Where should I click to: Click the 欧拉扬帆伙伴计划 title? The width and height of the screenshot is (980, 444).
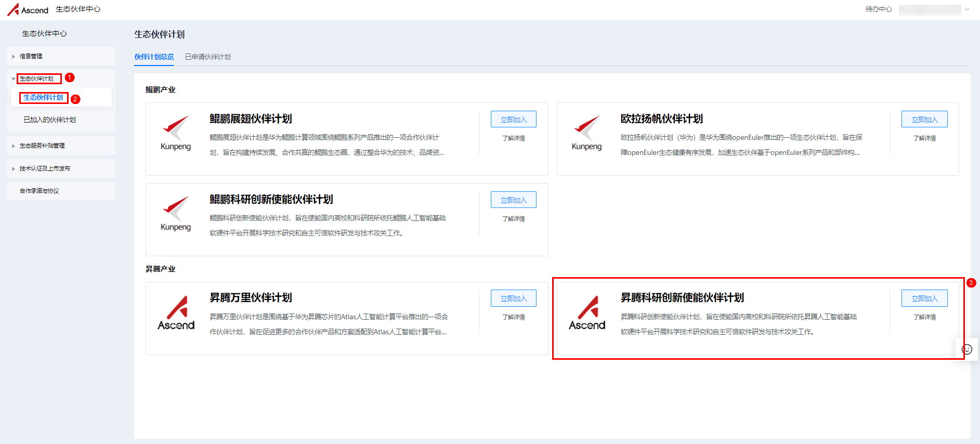(x=662, y=119)
